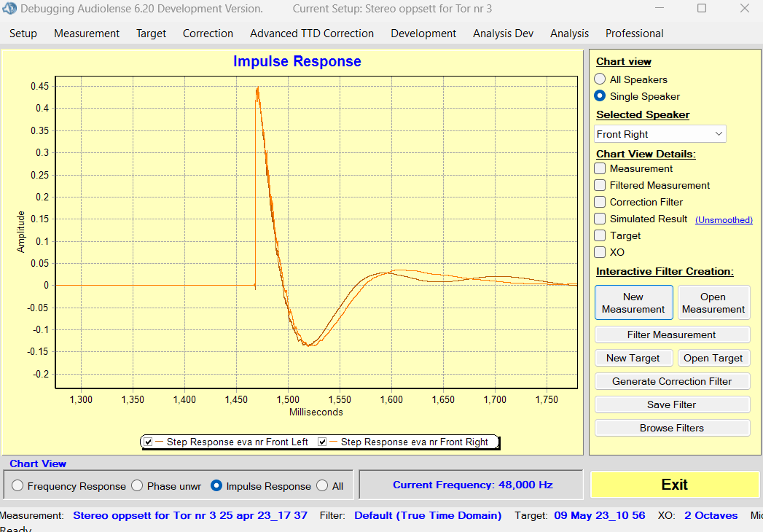Image resolution: width=763 pixels, height=532 pixels.
Task: Select the Frequency Response chart view radio
Action: coord(17,486)
